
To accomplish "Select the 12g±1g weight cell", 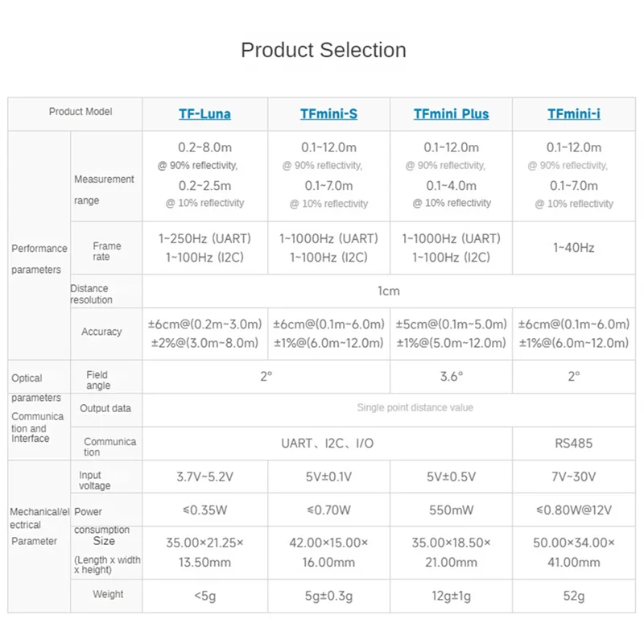I will (x=451, y=595).
